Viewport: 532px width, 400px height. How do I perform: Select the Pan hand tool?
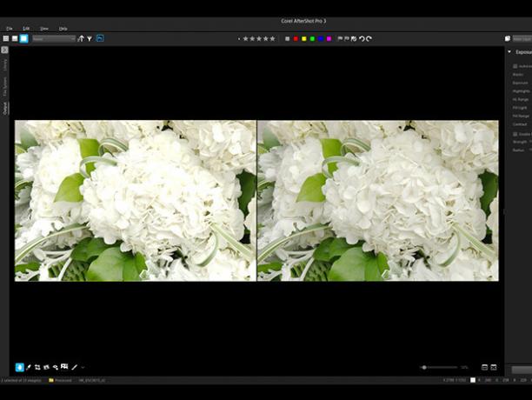20,367
